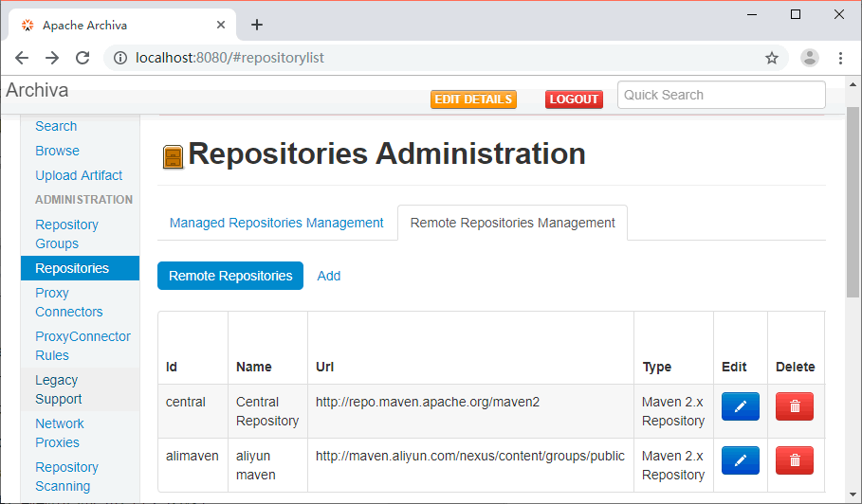Go to Upload Artifact in the sidebar
862x504 pixels.
[x=79, y=175]
